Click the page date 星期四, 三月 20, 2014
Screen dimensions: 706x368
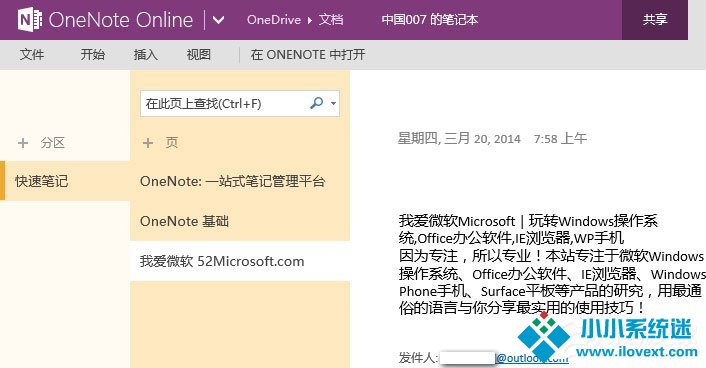tap(459, 138)
